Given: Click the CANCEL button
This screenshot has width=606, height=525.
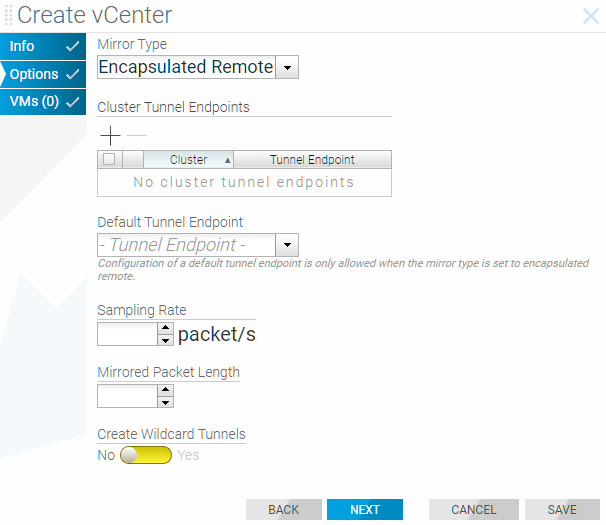Looking at the screenshot, I should pyautogui.click(x=474, y=510).
